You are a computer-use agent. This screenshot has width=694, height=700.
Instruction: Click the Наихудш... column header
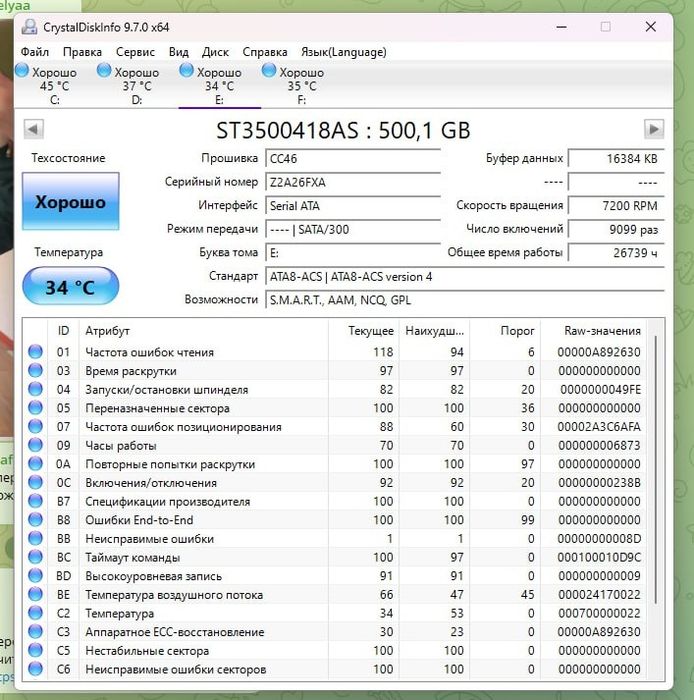point(434,331)
